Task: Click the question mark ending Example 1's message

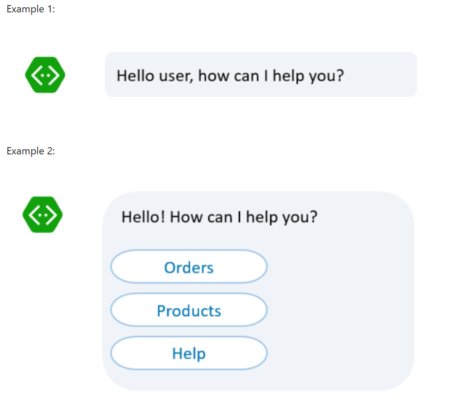Action: [339, 76]
